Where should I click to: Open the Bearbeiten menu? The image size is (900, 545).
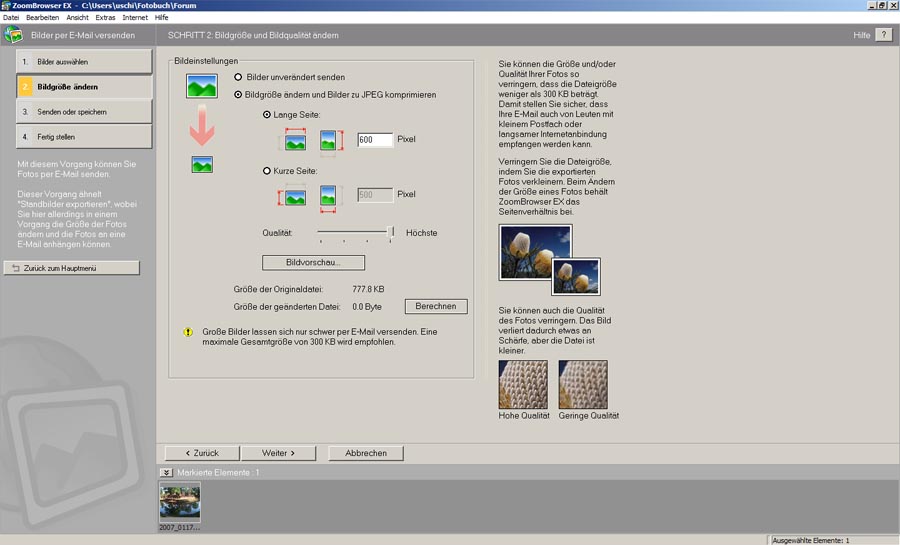click(41, 17)
